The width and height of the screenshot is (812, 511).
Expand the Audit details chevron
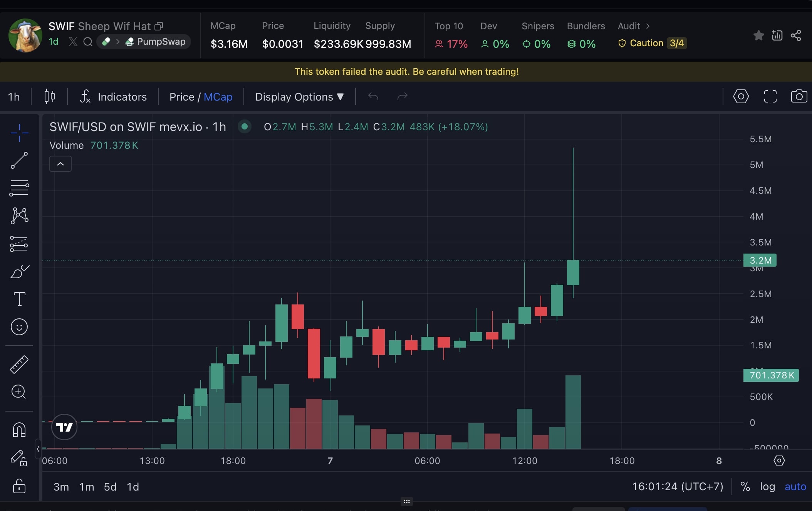(648, 26)
